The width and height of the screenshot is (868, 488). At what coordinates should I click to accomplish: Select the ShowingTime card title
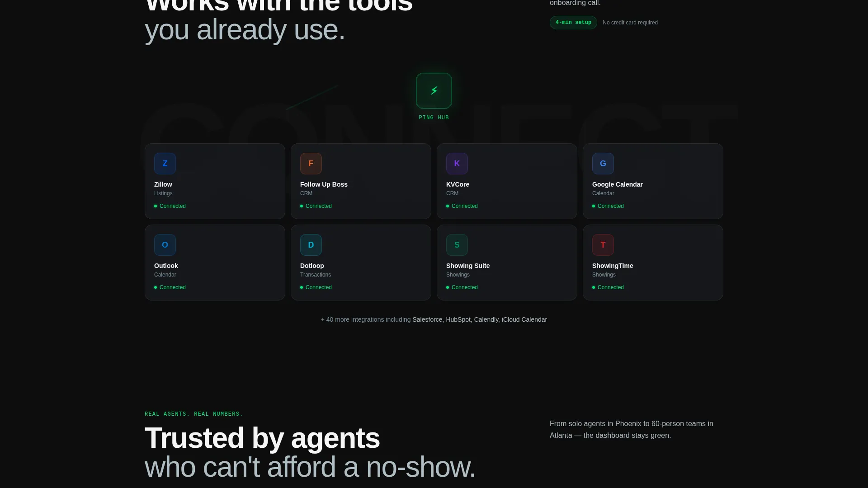tap(613, 266)
